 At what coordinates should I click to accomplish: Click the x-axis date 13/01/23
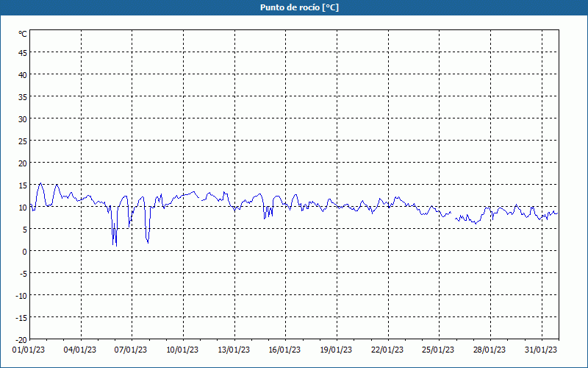(x=234, y=350)
